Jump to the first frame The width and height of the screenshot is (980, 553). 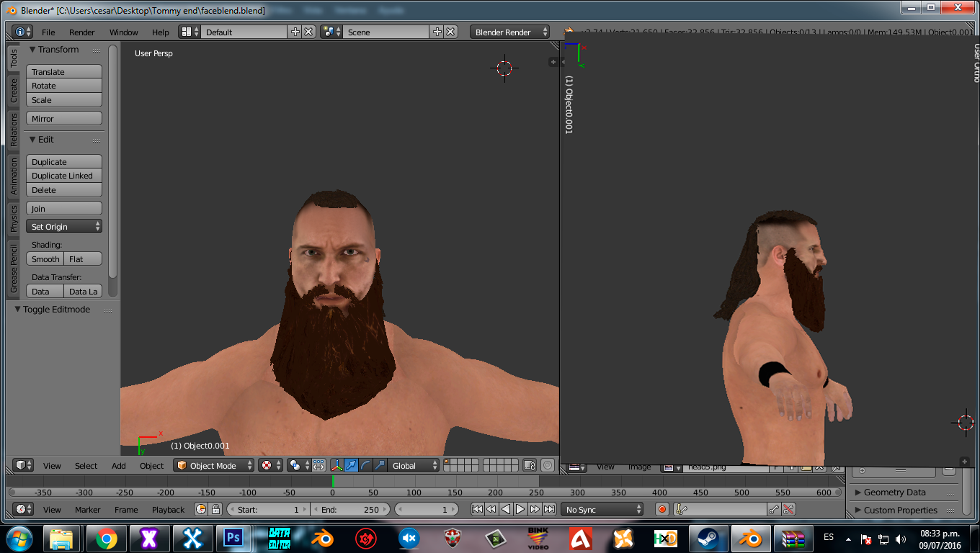click(x=477, y=509)
